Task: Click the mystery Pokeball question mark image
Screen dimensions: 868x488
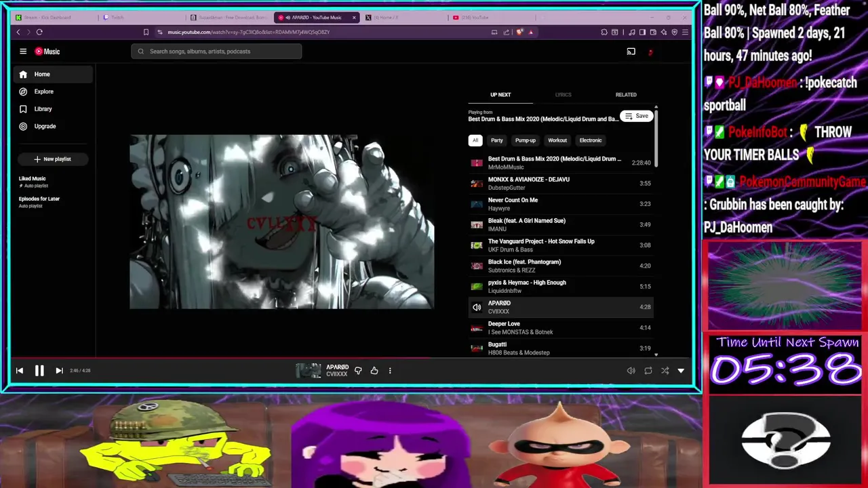Action: pos(785,441)
